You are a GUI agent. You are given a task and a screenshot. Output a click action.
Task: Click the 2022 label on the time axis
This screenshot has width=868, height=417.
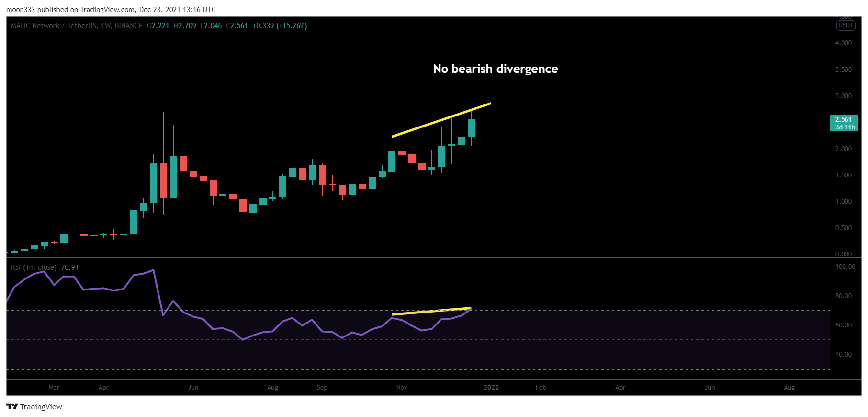tap(491, 387)
